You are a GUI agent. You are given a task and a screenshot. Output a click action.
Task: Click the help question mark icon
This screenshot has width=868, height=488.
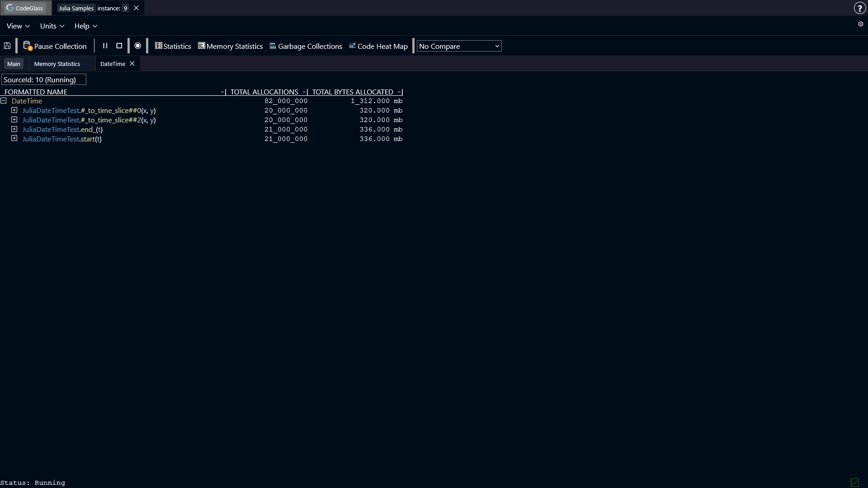click(859, 8)
